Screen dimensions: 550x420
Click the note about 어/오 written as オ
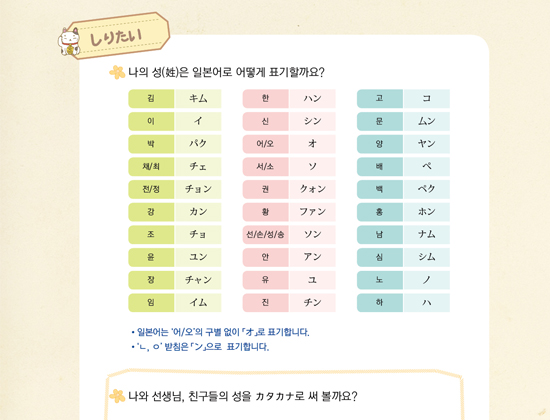click(221, 332)
